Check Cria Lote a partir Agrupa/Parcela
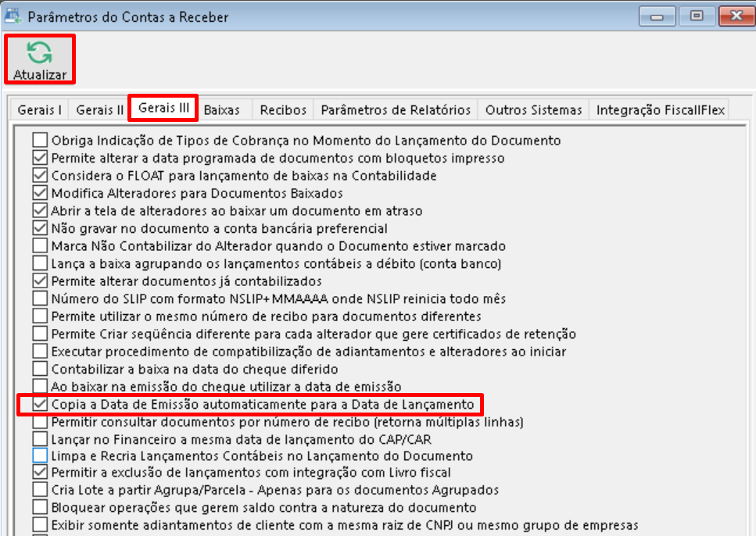Screen dimensions: 756x536 click(x=40, y=490)
